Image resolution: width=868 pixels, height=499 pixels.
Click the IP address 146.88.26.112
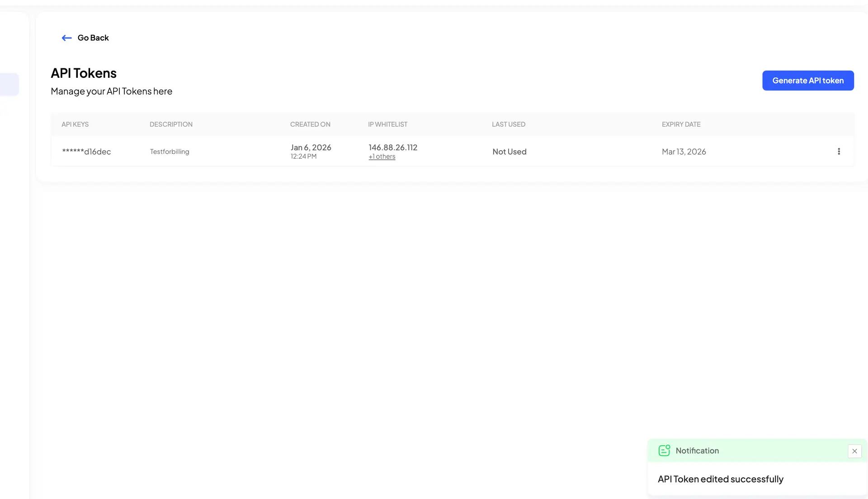[392, 147]
